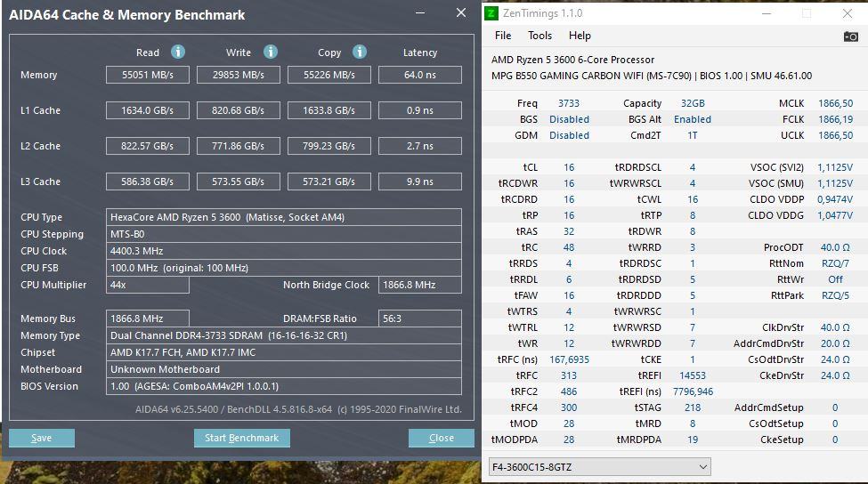
Task: Click the CPU Stepping field MTS-B0
Action: 284,234
